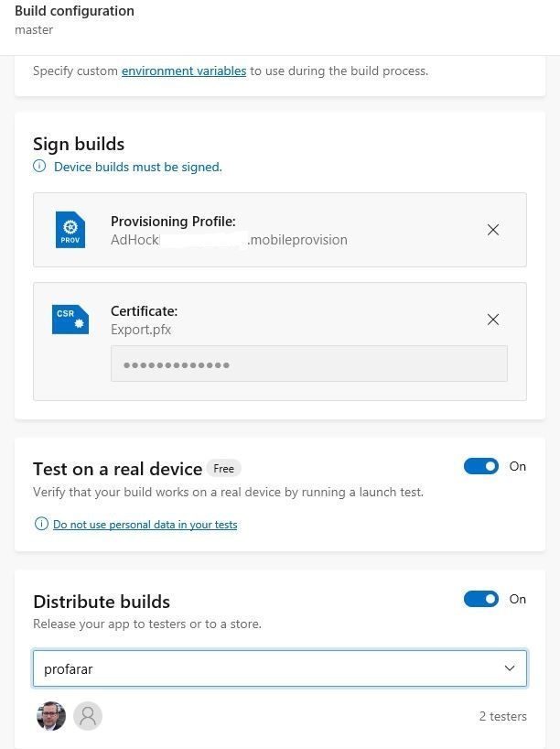Open the profarar distribution group dropdown

(x=280, y=668)
